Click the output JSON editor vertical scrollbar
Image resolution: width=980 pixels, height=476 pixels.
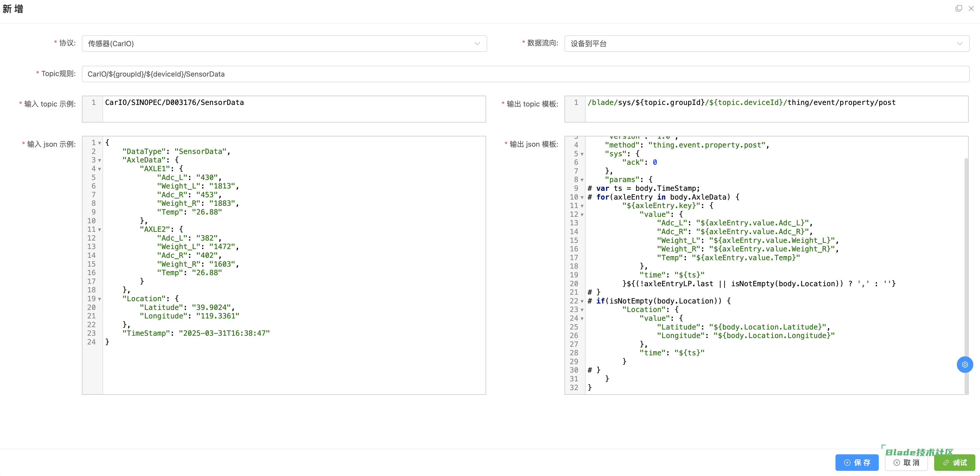click(x=966, y=276)
